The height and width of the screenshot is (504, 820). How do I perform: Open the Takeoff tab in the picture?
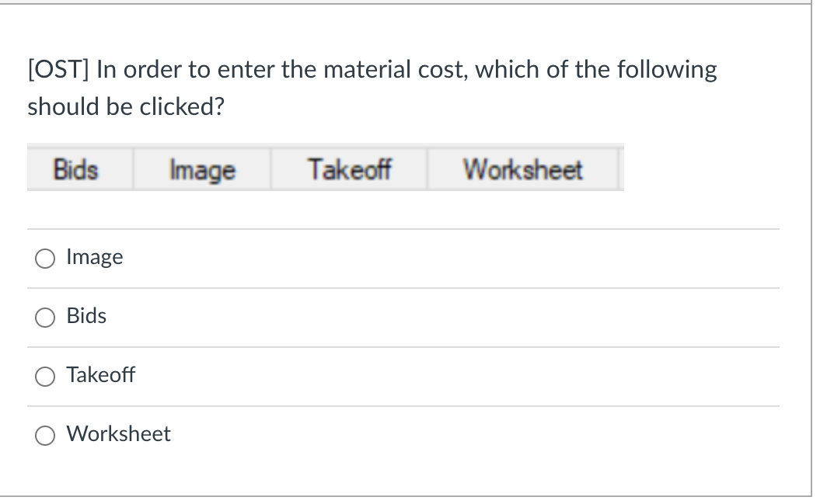tap(350, 169)
